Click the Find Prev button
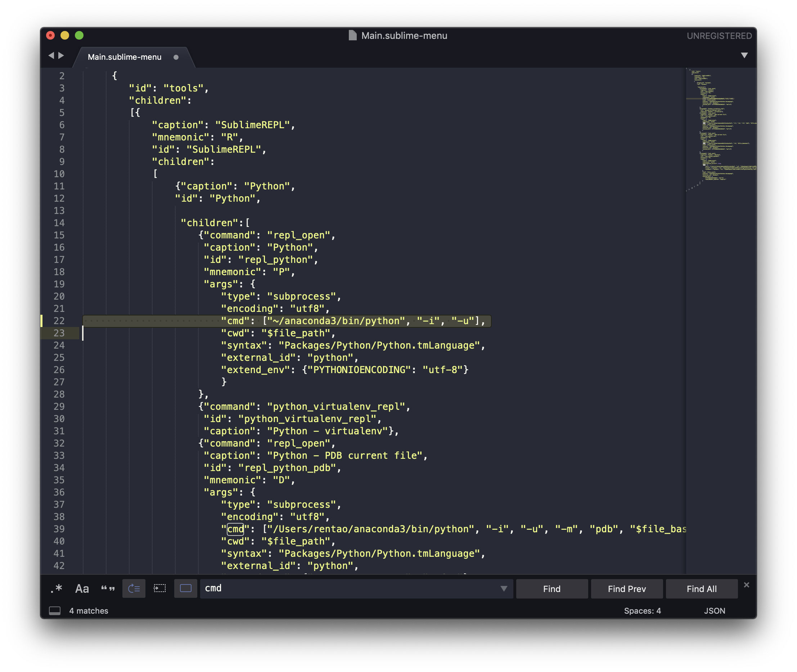The image size is (797, 672). [x=627, y=589]
